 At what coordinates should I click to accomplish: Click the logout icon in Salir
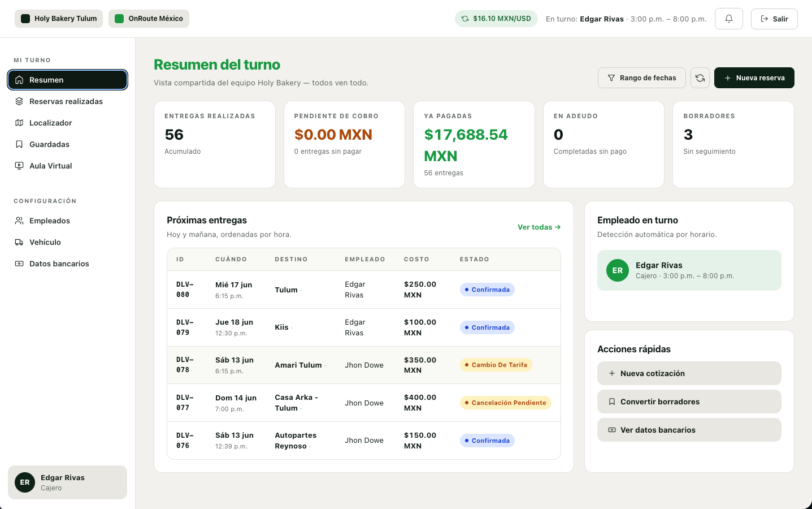[x=765, y=19]
